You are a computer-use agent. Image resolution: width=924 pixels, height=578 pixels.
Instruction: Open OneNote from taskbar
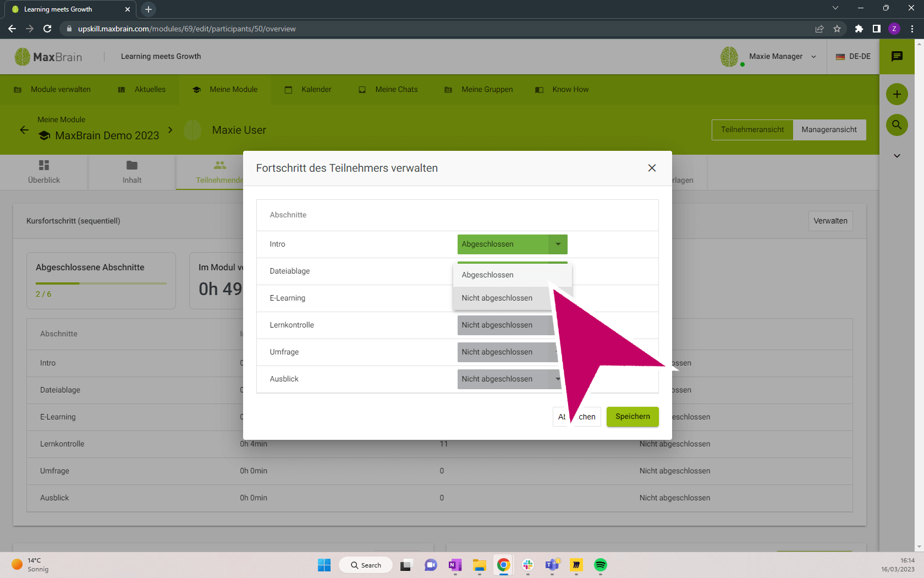pyautogui.click(x=455, y=565)
